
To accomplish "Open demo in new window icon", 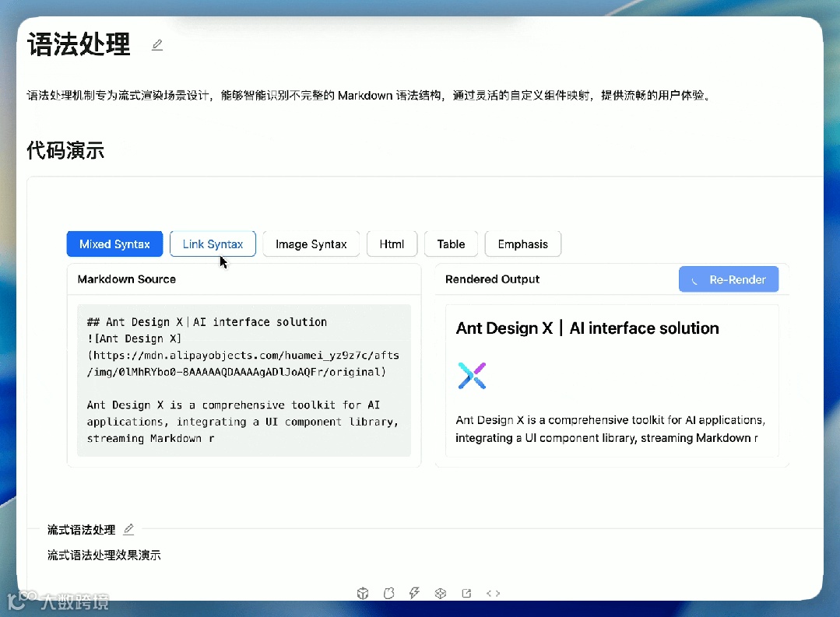I will point(466,593).
